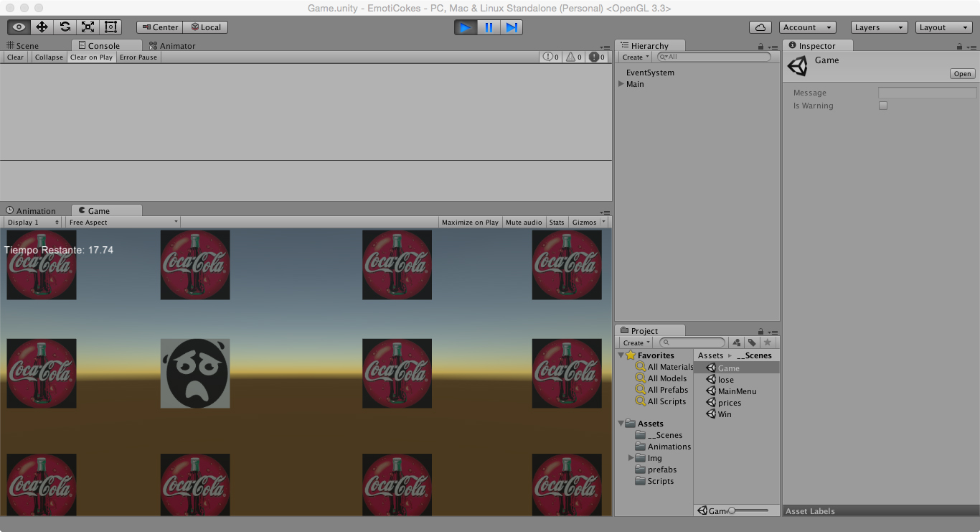The width and height of the screenshot is (980, 532).
Task: Toggle Mute audio in Game view
Action: (524, 223)
